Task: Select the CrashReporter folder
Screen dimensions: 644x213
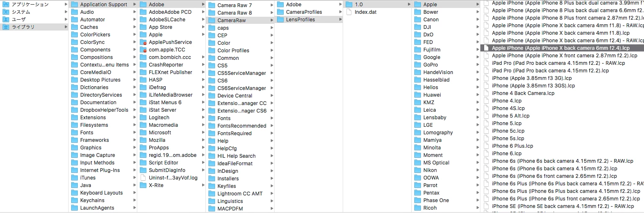Action: (x=172, y=64)
